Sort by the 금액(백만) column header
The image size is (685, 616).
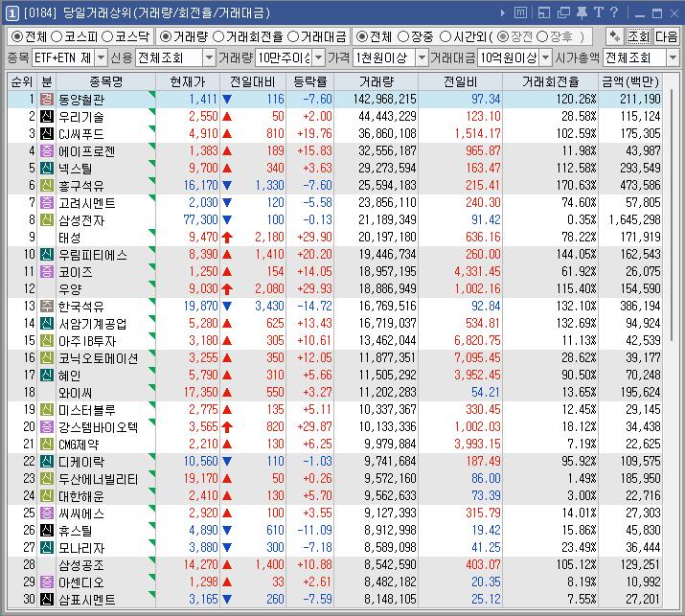tap(630, 81)
